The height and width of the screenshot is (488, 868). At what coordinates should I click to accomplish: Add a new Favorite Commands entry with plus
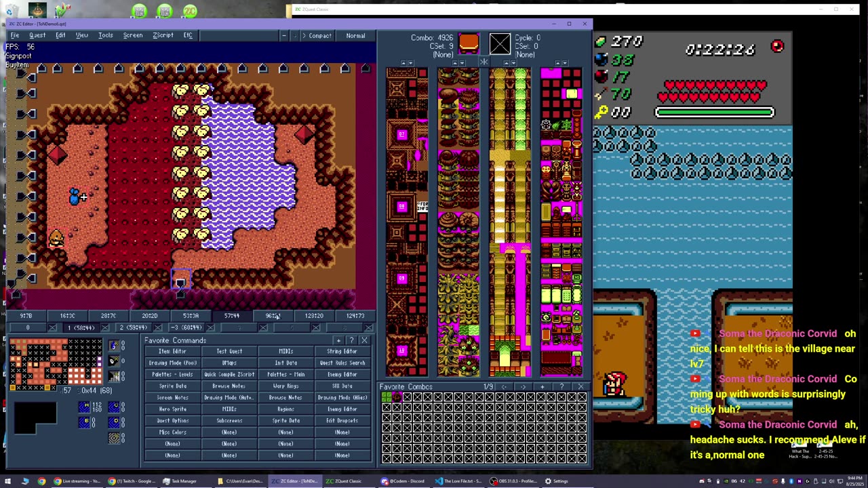[338, 340]
